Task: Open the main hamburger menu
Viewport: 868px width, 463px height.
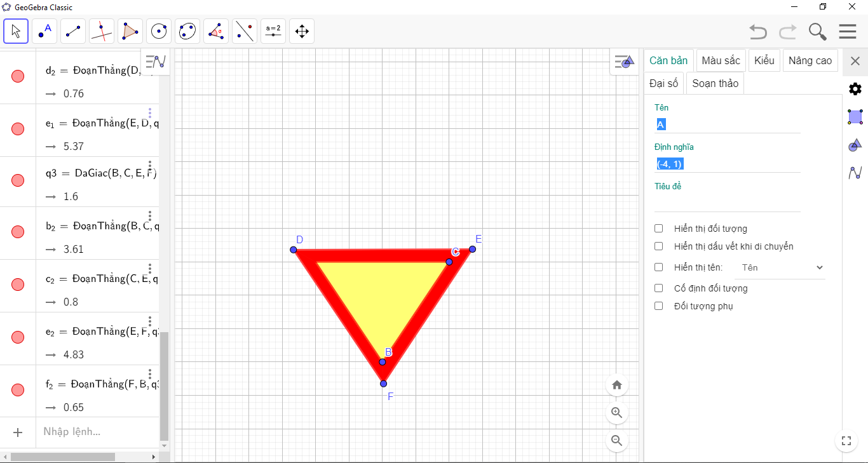Action: tap(848, 31)
